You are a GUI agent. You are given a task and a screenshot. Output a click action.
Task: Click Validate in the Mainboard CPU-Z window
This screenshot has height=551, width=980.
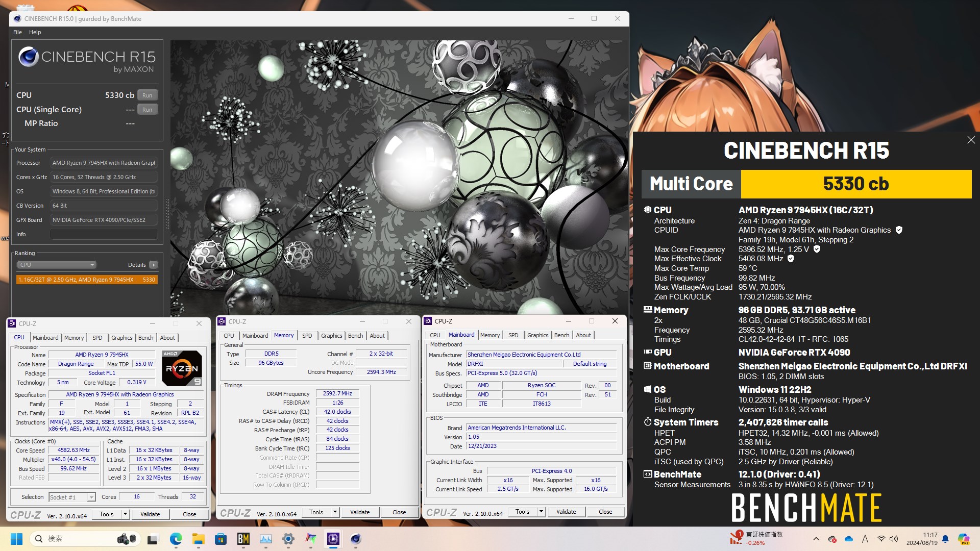566,512
